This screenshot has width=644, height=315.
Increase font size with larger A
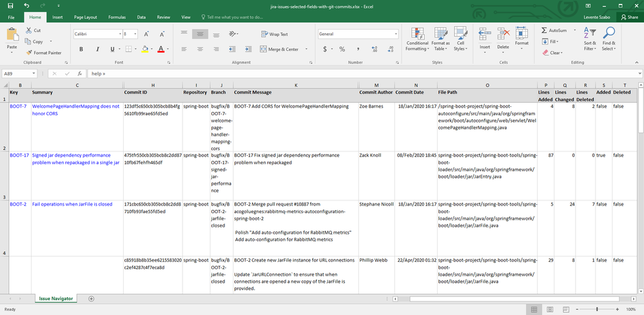point(146,34)
